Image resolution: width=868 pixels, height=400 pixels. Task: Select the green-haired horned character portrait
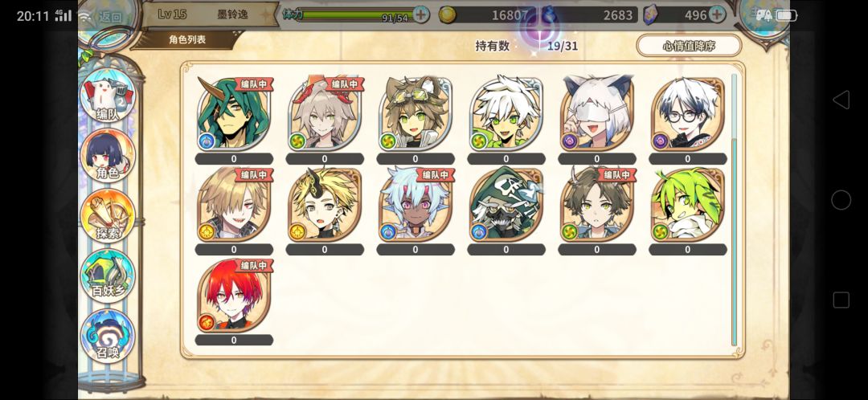[x=234, y=114]
